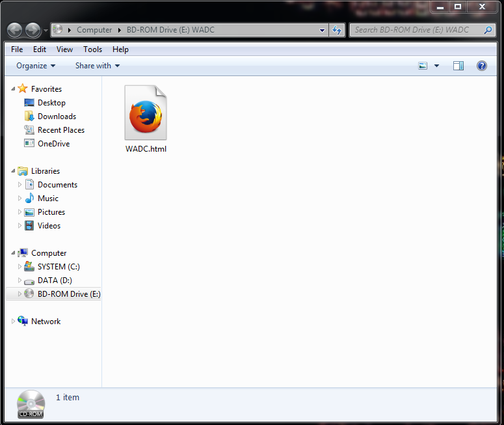Collapse the Libraries group
This screenshot has height=425, width=504.
point(13,171)
